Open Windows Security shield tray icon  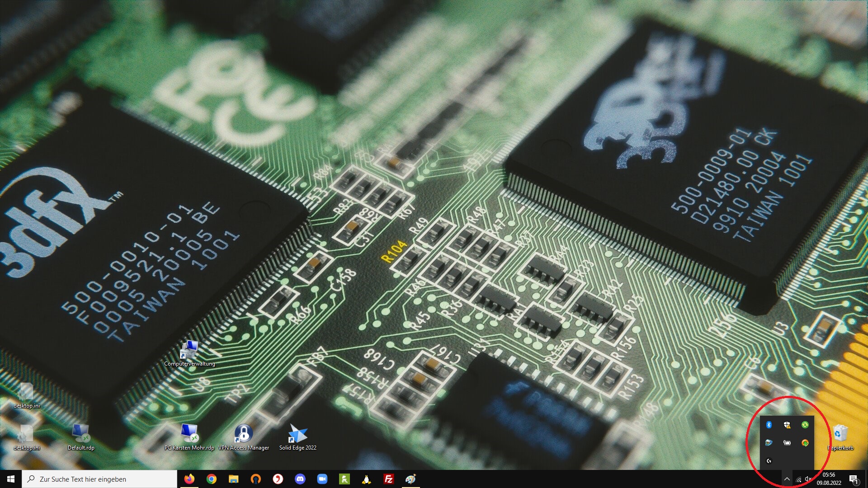coord(787,425)
